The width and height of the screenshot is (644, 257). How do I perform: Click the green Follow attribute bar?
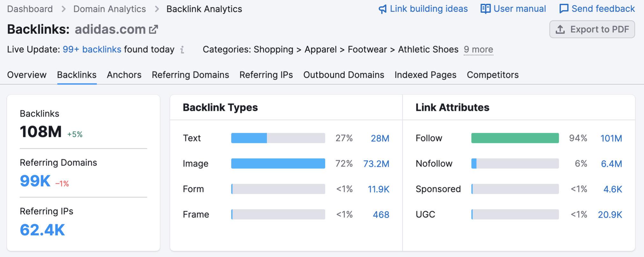(515, 138)
